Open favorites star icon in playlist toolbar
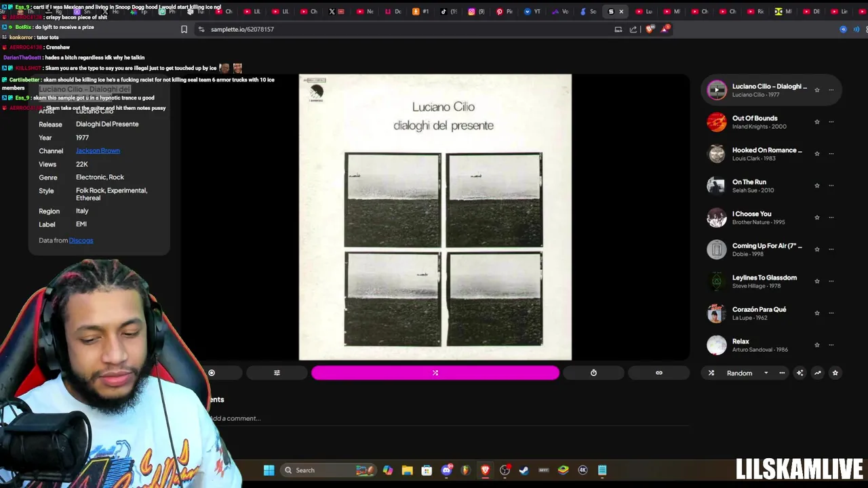The height and width of the screenshot is (488, 868). point(835,373)
